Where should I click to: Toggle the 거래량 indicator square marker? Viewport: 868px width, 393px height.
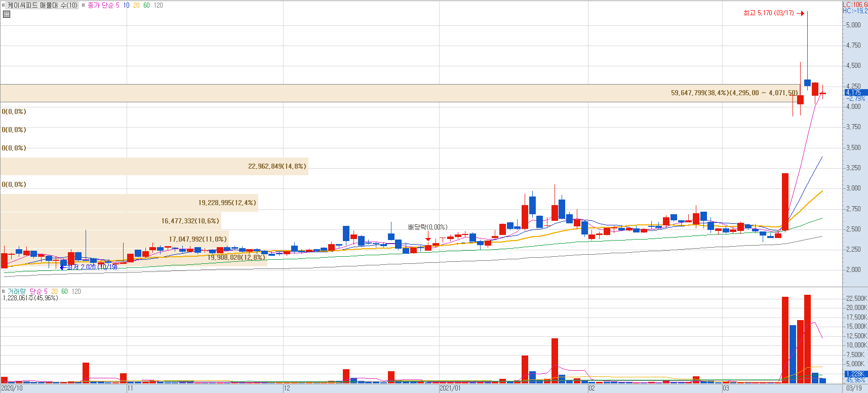[4, 291]
